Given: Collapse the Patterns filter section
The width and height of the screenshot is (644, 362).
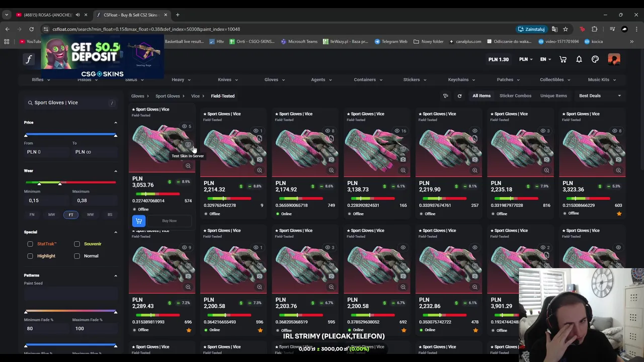Looking at the screenshot, I should click(115, 276).
